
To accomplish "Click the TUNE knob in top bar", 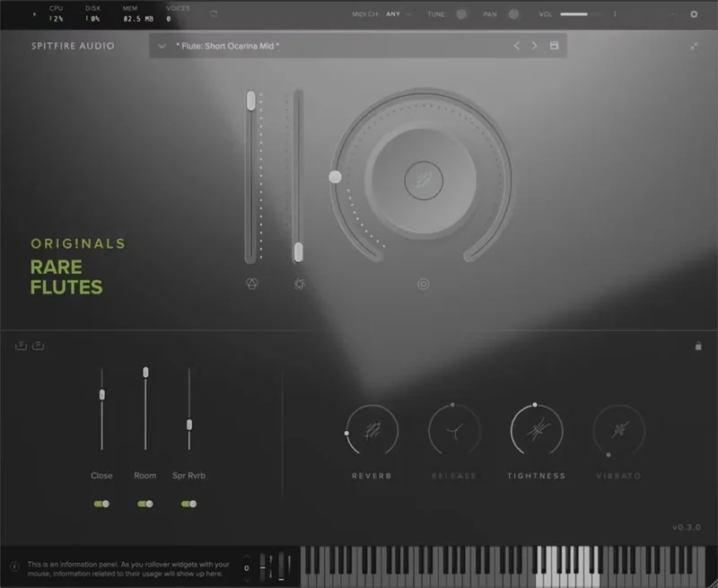I will pyautogui.click(x=461, y=14).
